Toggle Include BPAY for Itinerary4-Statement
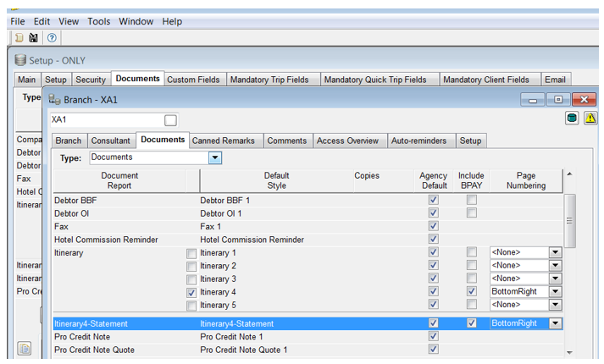604x364 pixels. [472, 323]
